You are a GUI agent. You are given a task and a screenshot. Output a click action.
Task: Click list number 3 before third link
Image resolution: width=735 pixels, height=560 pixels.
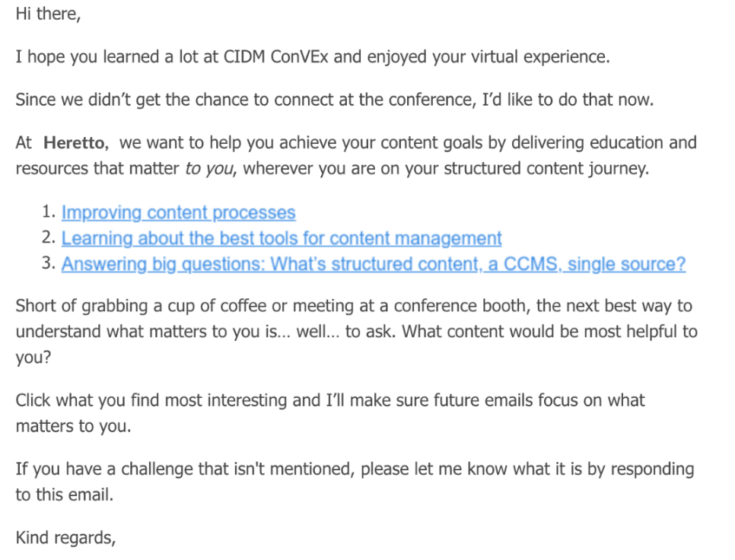47,264
